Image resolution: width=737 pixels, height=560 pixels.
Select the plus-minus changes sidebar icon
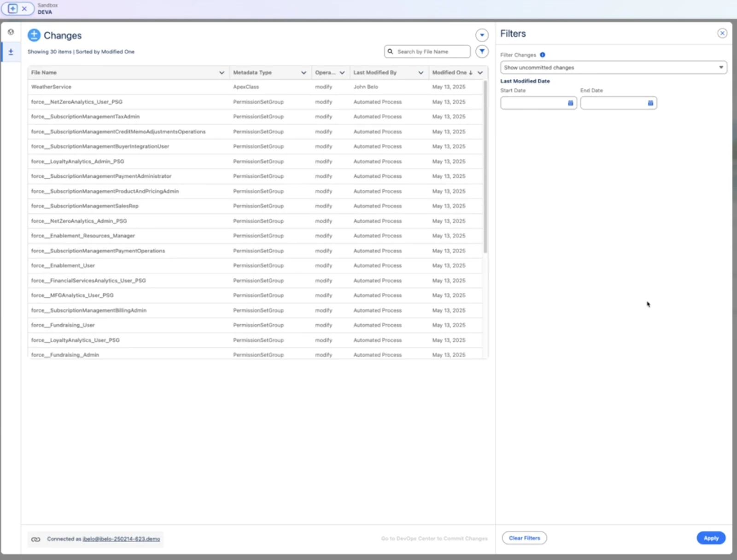tap(11, 52)
